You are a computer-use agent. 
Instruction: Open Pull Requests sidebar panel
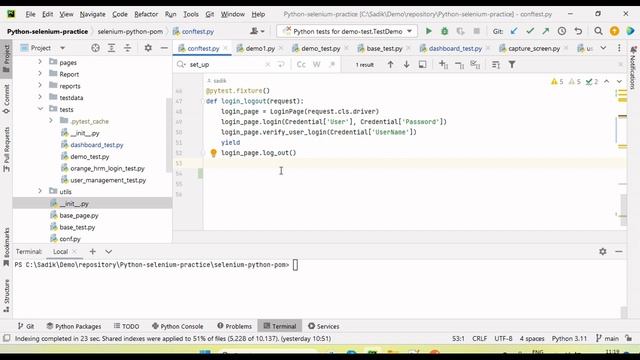[6, 149]
